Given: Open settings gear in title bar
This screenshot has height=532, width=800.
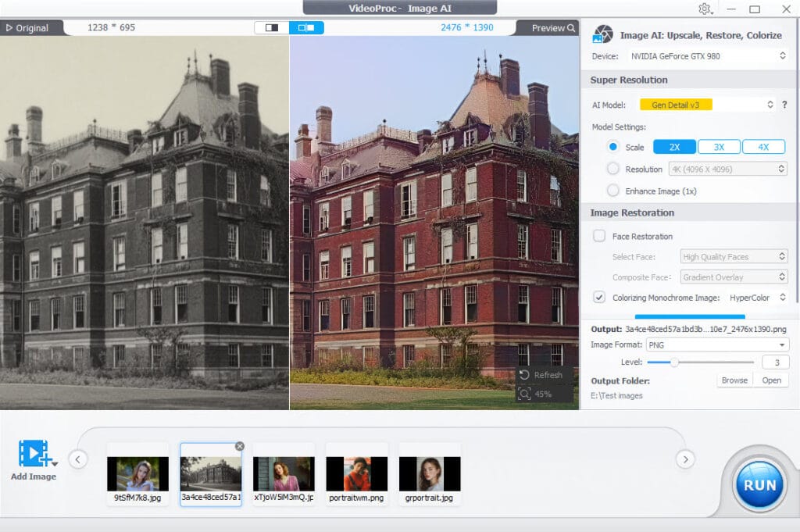Looking at the screenshot, I should [x=705, y=9].
